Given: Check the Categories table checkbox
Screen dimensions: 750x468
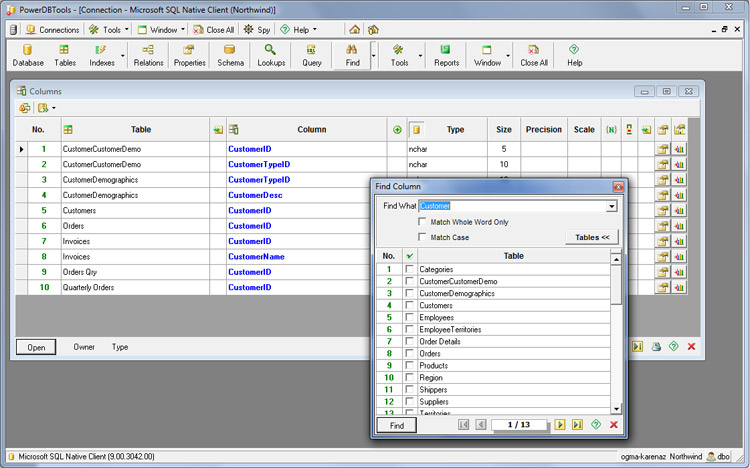Looking at the screenshot, I should (x=409, y=270).
